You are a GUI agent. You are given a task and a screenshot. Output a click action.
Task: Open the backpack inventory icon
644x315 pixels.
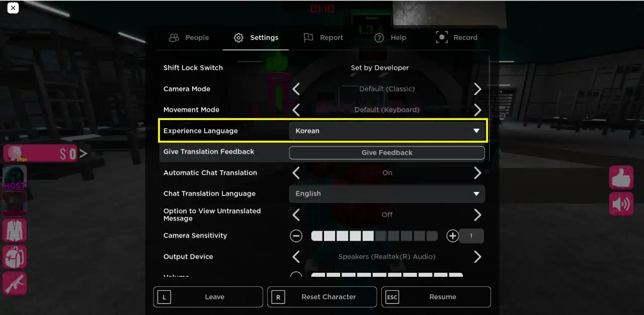(x=15, y=257)
